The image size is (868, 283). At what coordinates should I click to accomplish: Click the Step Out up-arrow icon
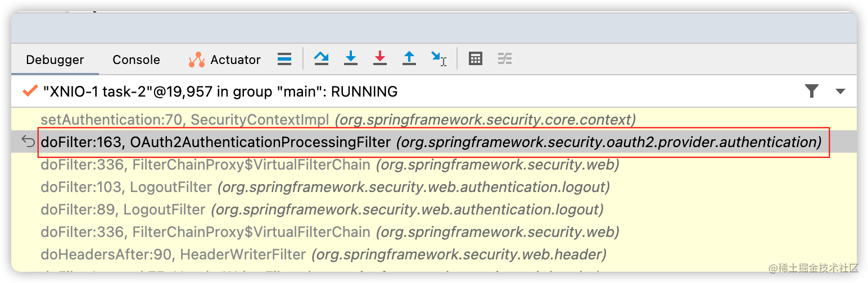(x=409, y=58)
